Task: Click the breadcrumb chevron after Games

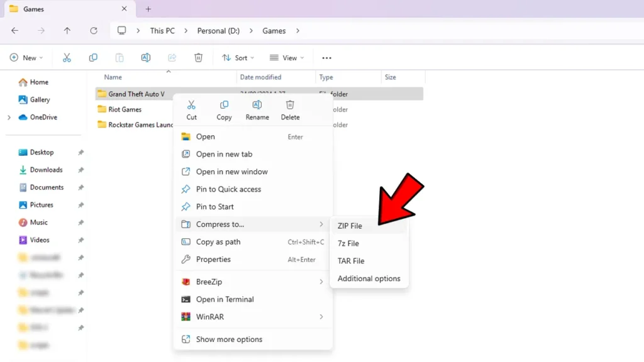Action: (297, 30)
